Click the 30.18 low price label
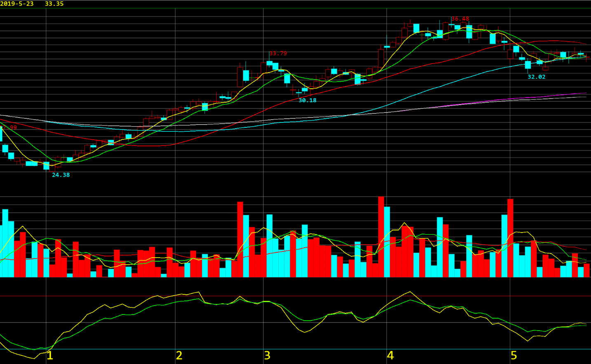The image size is (591, 364). 307,100
